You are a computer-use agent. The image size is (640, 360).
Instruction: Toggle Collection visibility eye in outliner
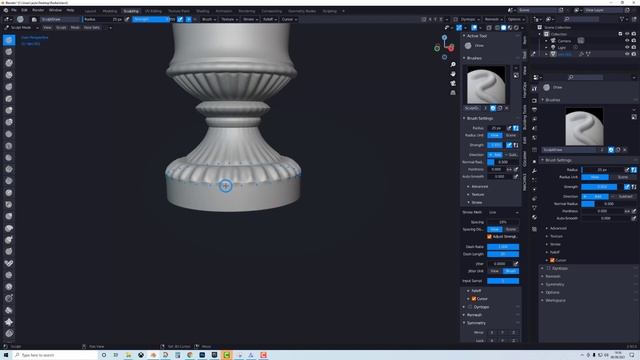click(627, 34)
